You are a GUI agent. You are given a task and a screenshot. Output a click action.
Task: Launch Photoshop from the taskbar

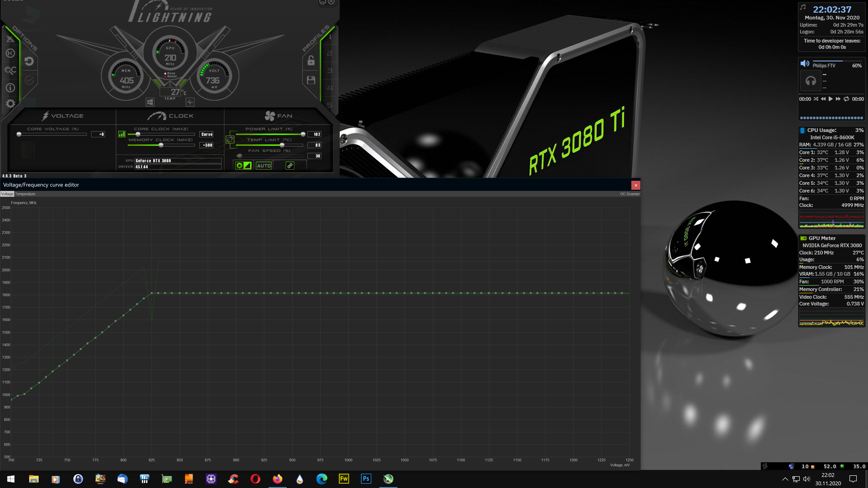pos(366,479)
